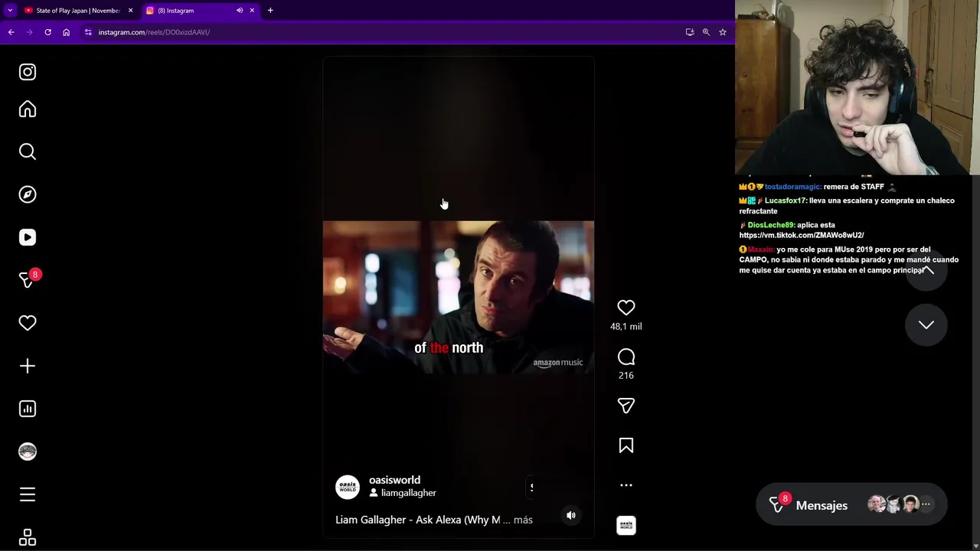Bookmark this page with star

coord(723,32)
